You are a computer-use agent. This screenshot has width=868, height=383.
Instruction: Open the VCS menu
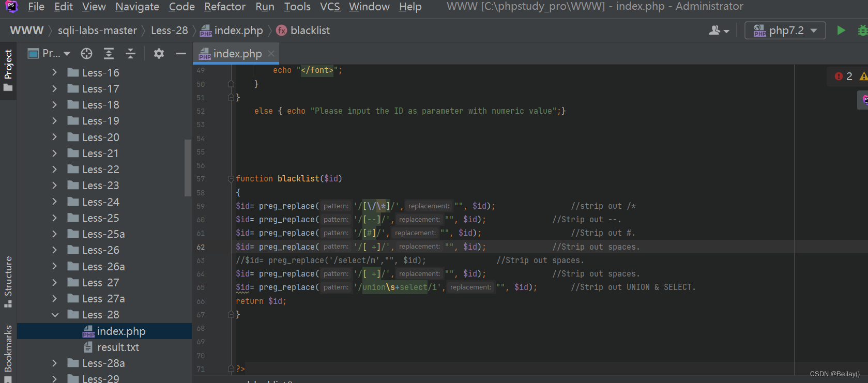pos(330,7)
